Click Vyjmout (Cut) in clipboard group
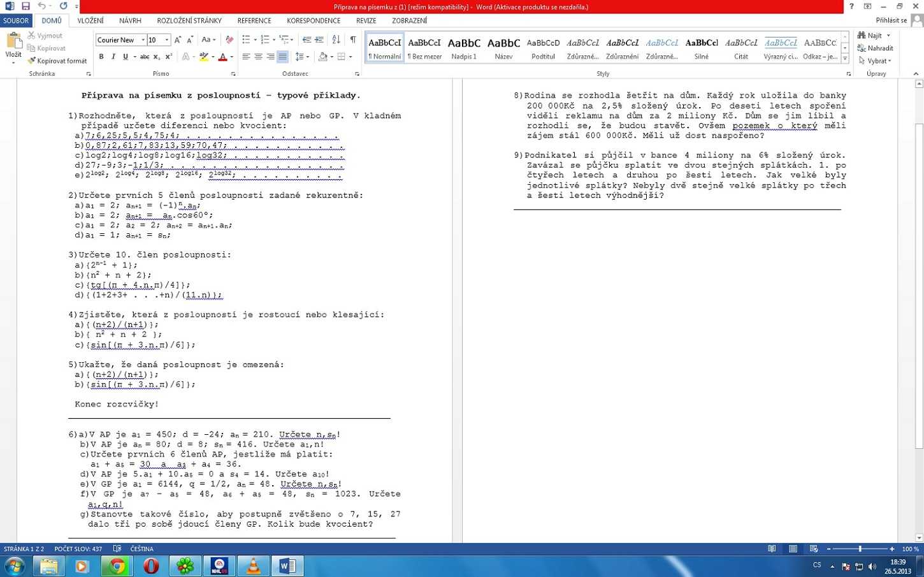Image resolution: width=924 pixels, height=577 pixels. [x=45, y=36]
